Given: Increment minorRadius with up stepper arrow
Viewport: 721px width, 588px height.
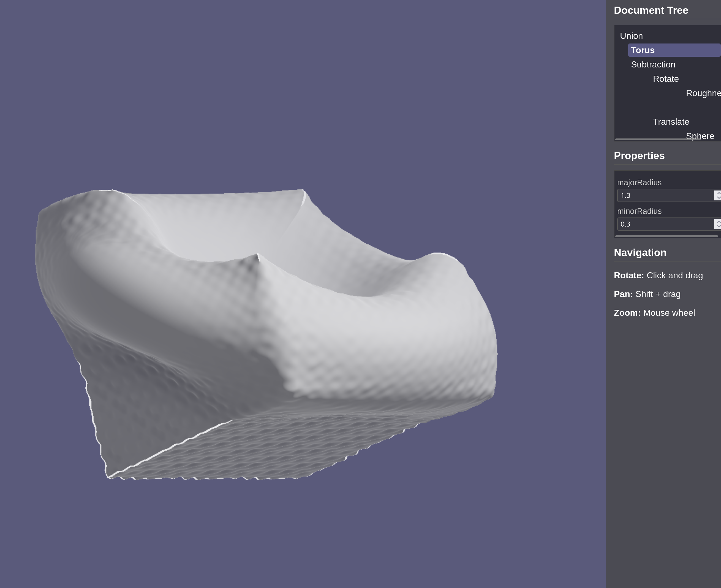Looking at the screenshot, I should pyautogui.click(x=718, y=222).
